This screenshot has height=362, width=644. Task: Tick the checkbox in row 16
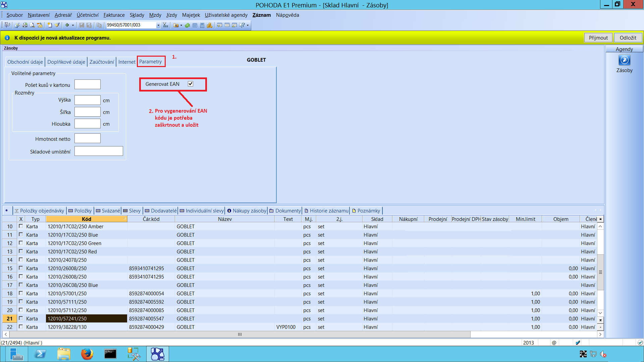pyautogui.click(x=21, y=277)
